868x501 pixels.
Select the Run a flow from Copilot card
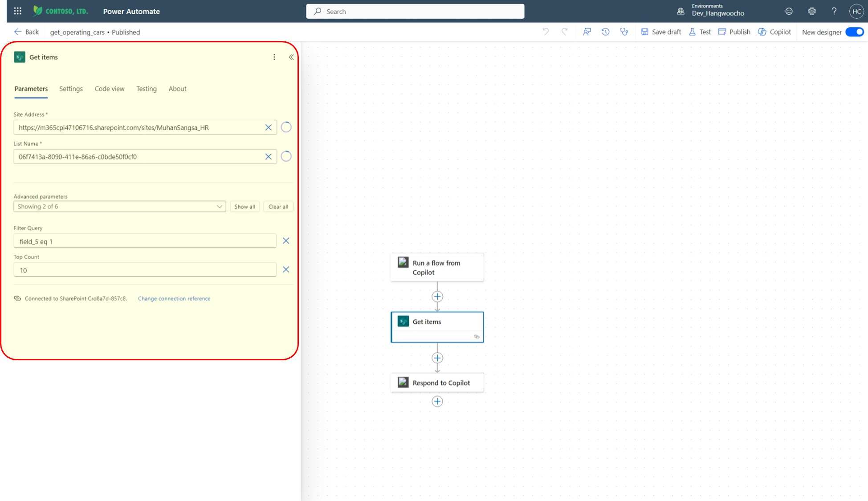(437, 267)
